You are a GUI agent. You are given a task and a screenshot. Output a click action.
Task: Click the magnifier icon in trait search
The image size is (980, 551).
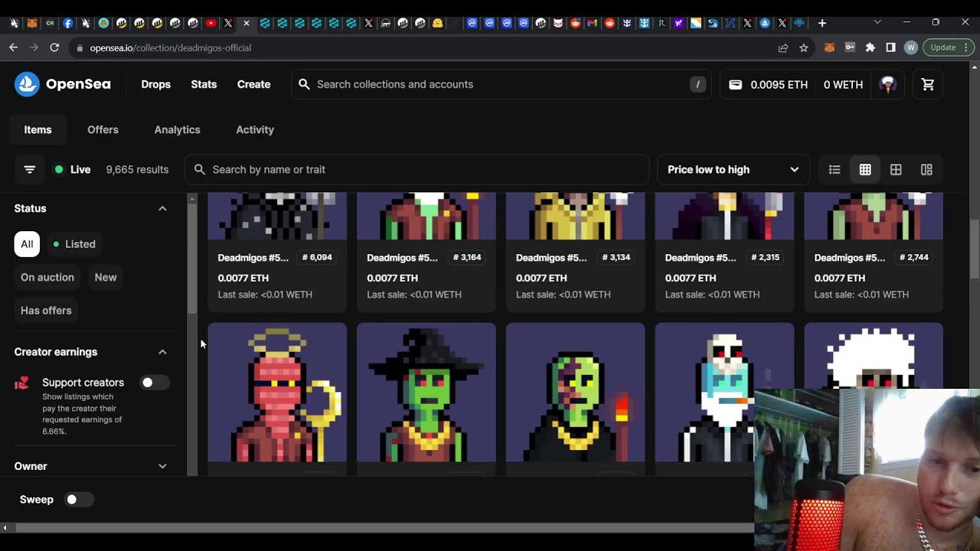200,169
